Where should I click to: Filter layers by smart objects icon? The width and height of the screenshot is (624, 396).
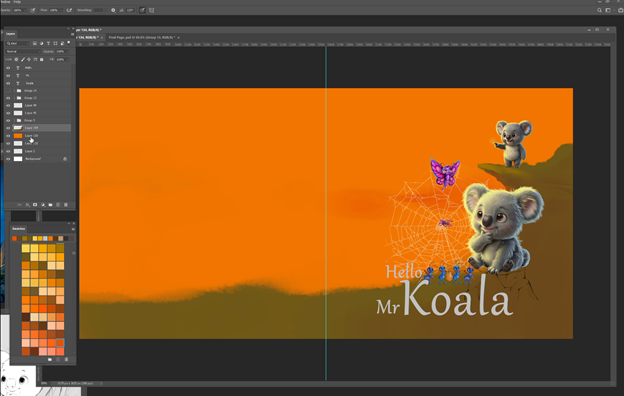coord(62,43)
